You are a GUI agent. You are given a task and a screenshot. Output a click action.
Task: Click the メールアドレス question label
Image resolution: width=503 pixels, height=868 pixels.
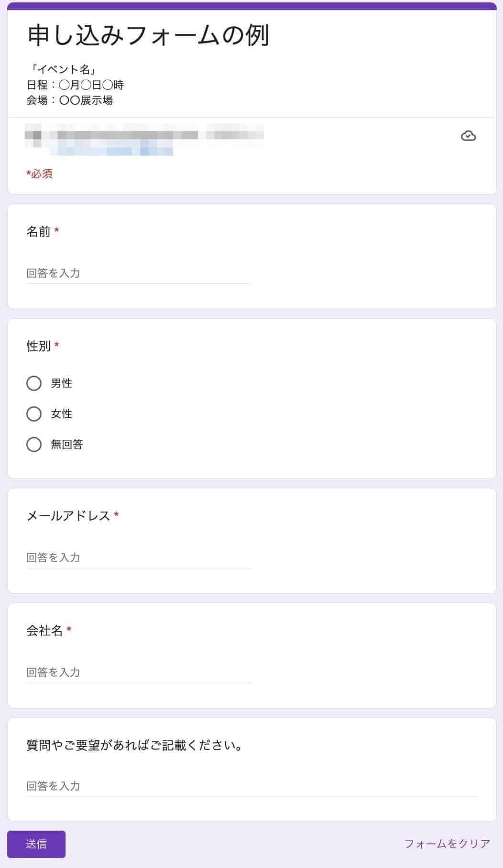pos(69,516)
